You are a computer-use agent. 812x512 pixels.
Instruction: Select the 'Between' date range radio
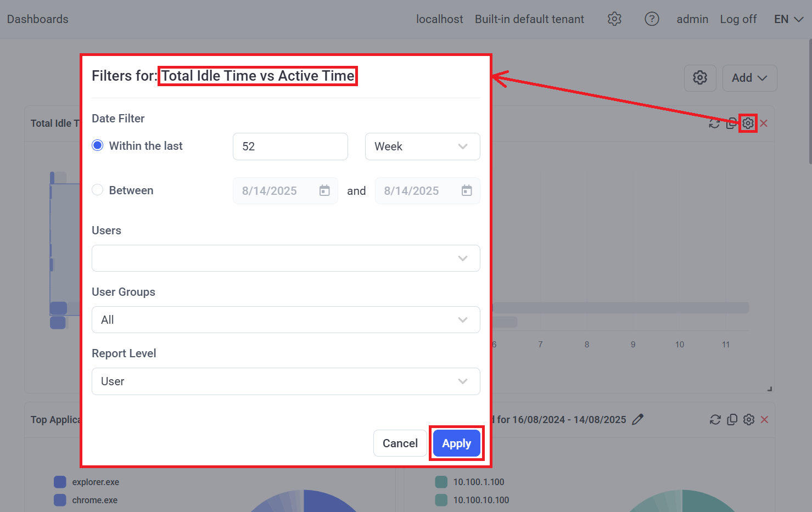pos(98,190)
